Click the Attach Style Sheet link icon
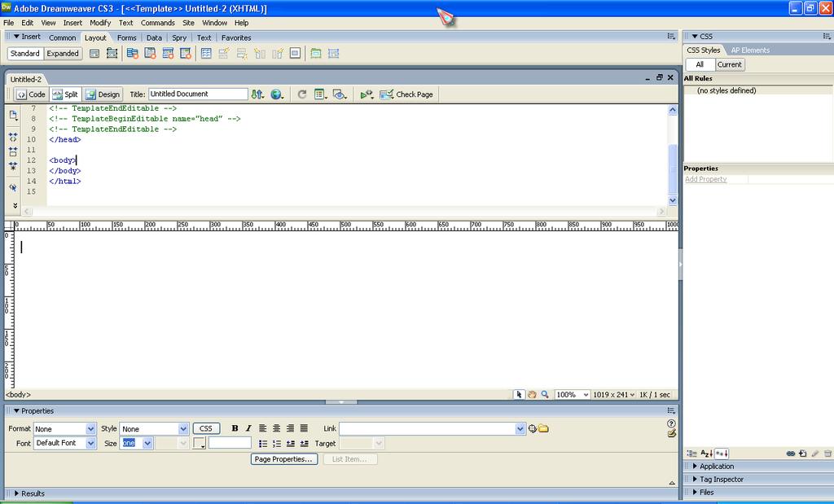Viewport: 834px width, 504px height. 791,454
